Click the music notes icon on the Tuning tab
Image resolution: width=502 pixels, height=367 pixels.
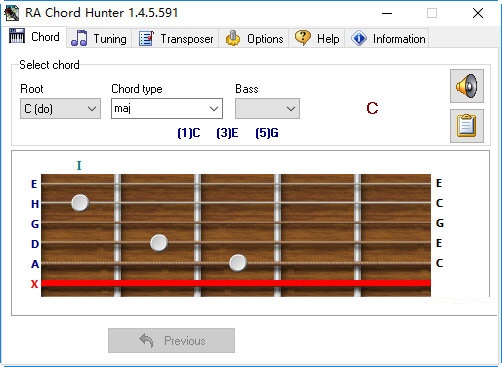tap(79, 38)
